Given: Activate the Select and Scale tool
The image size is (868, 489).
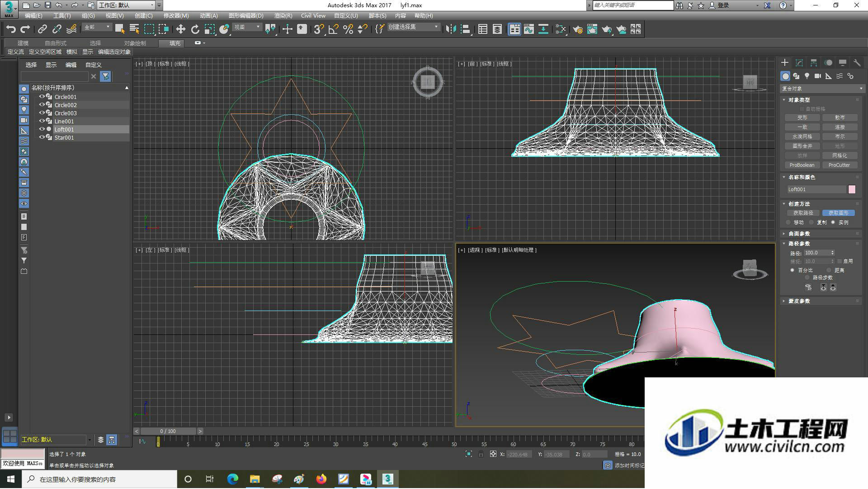Looking at the screenshot, I should 209,29.
